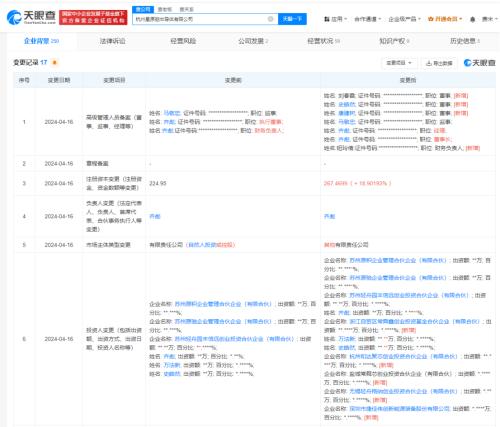500x427 pixels.
Task: Switch to the 经营风险 tab
Action: coord(183,41)
